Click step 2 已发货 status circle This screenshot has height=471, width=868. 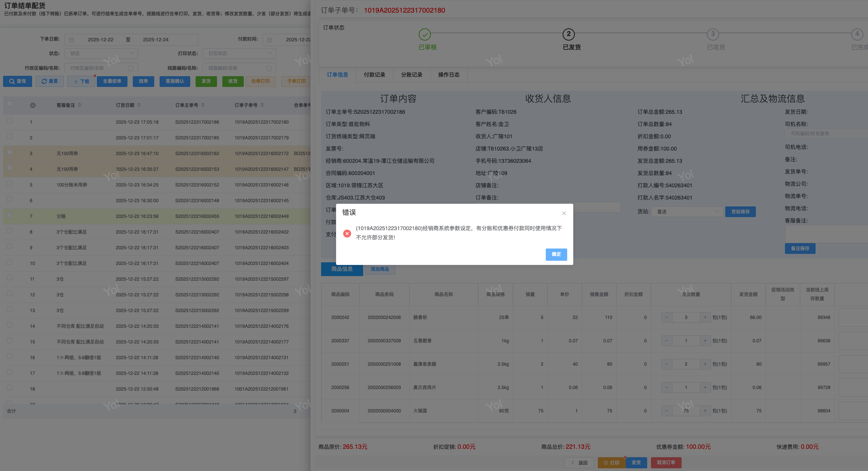coord(568,34)
